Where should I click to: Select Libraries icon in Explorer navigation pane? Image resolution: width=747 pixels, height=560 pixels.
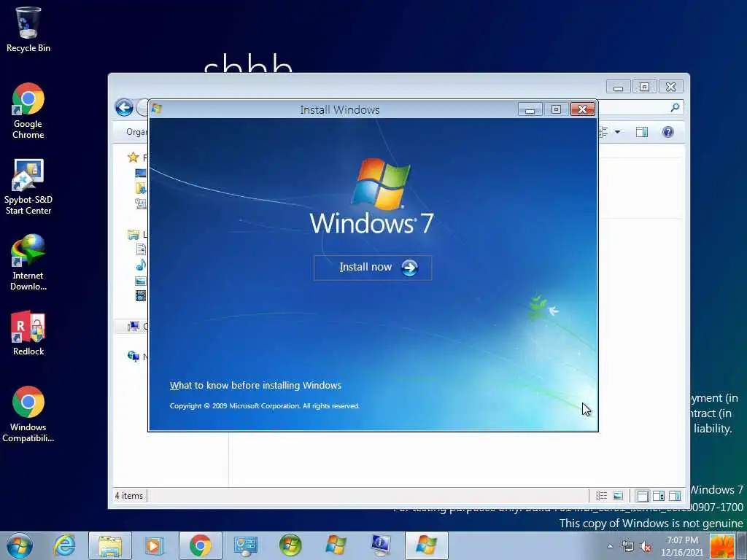[133, 234]
